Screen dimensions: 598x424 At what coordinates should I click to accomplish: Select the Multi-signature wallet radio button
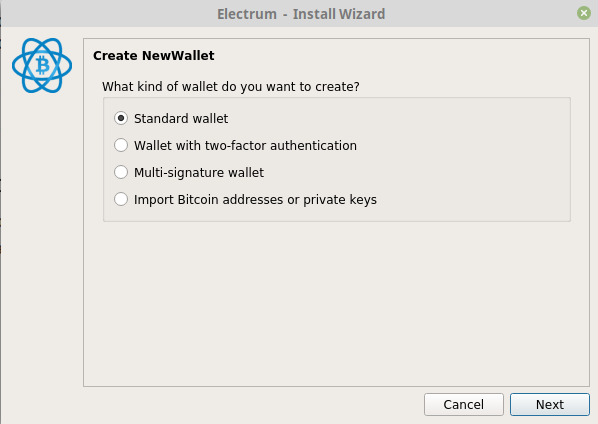point(121,172)
